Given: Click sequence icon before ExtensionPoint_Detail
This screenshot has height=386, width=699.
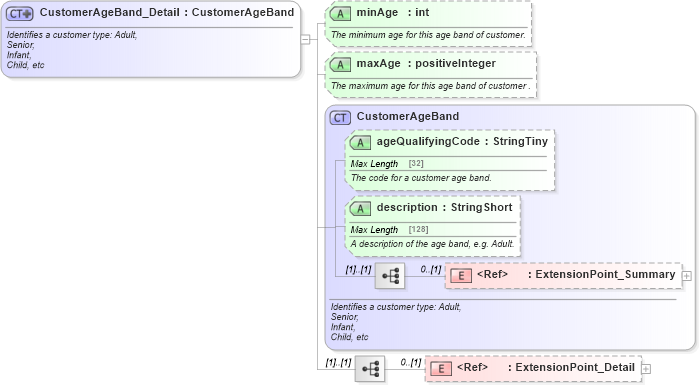Looking at the screenshot, I should click(x=370, y=369).
